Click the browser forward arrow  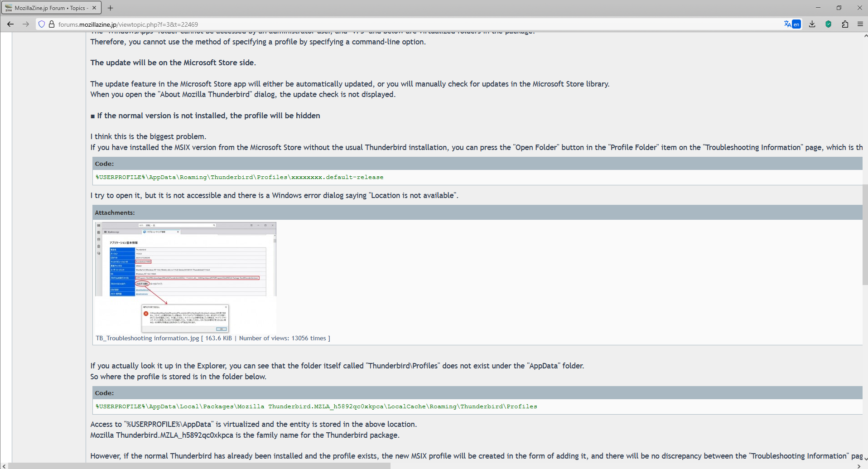(x=26, y=24)
